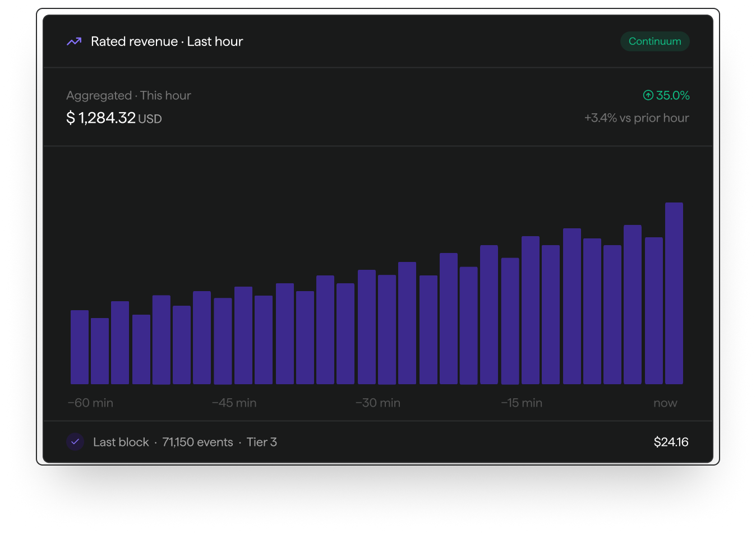Image resolution: width=756 pixels, height=534 pixels.
Task: Click the 'now' axis label
Action: pos(665,403)
